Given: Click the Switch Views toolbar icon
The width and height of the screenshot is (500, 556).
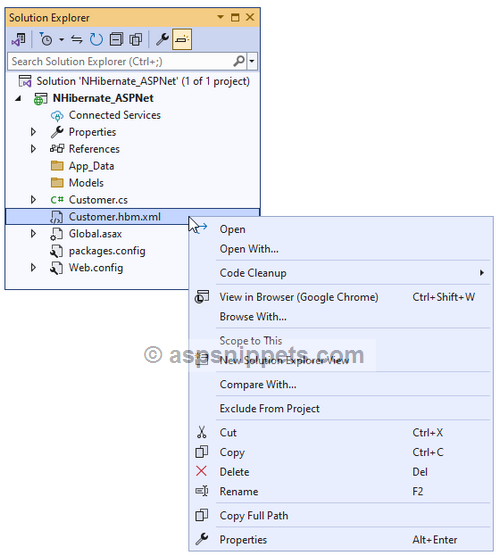Looking at the screenshot, I should tap(18, 39).
